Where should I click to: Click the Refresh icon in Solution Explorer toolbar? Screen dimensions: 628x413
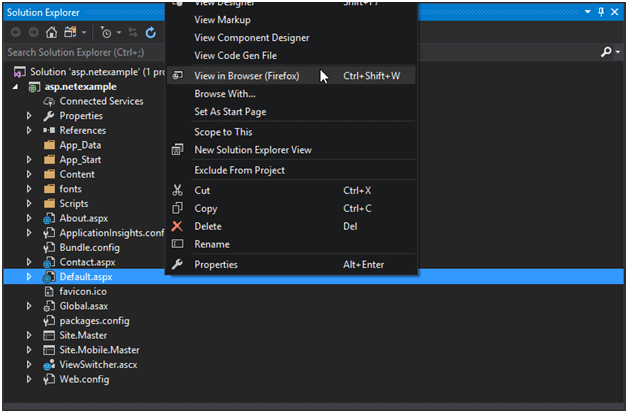pyautogui.click(x=150, y=32)
